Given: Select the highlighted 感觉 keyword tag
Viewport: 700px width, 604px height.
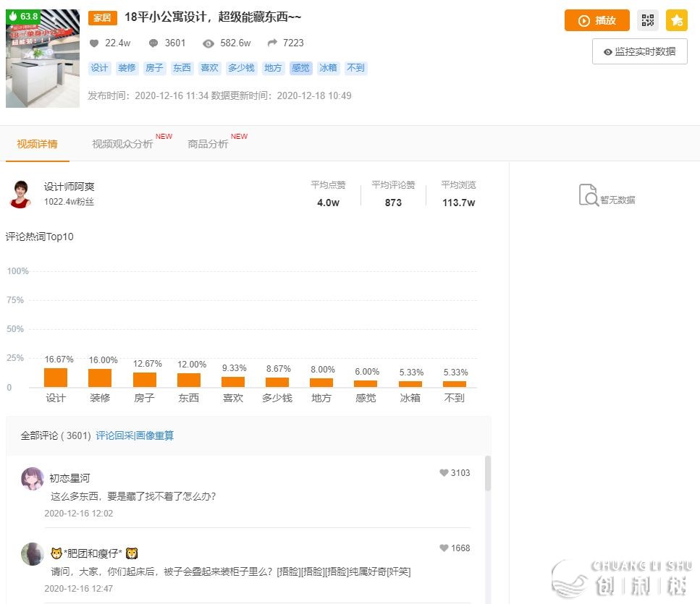Looking at the screenshot, I should click(300, 68).
